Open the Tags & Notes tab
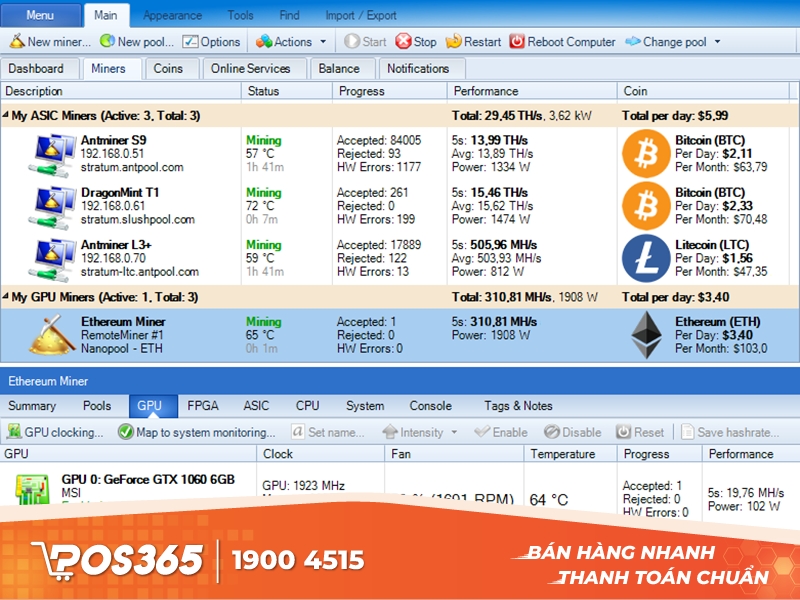800x600 pixels. [518, 406]
